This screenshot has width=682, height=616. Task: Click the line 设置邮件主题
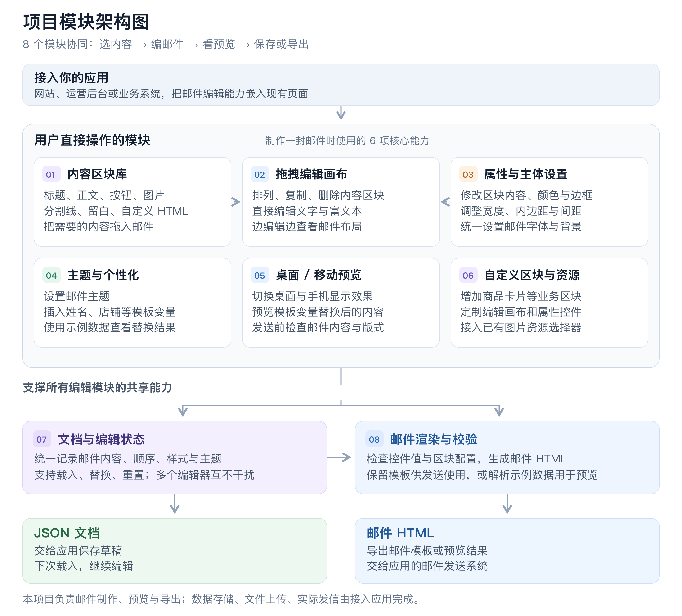77,296
